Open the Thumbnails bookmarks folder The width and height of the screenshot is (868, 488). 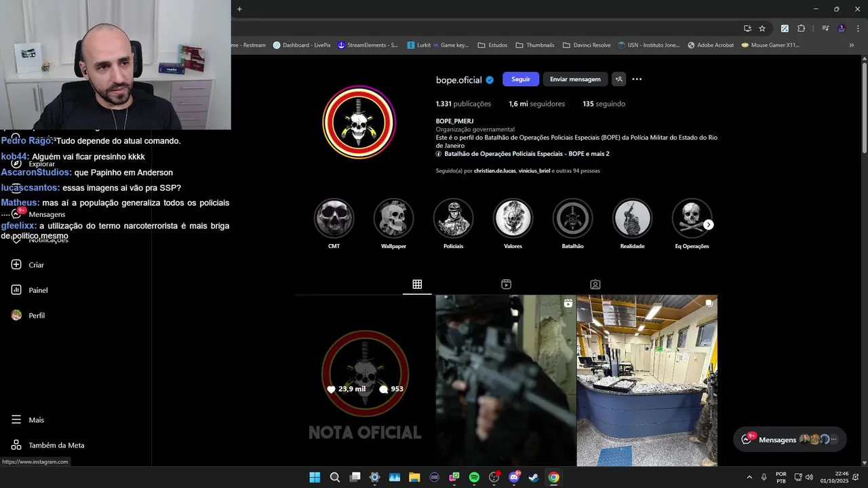535,45
